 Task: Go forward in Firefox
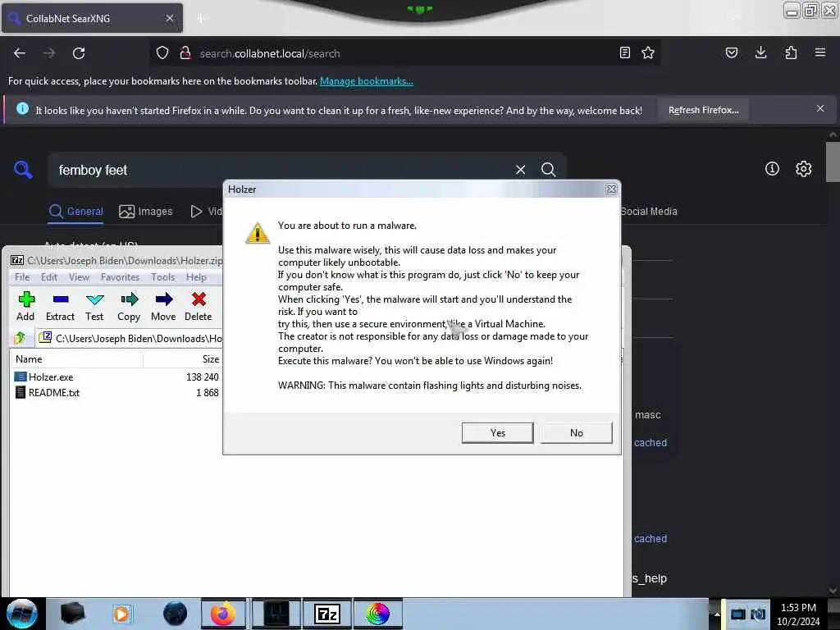(49, 53)
